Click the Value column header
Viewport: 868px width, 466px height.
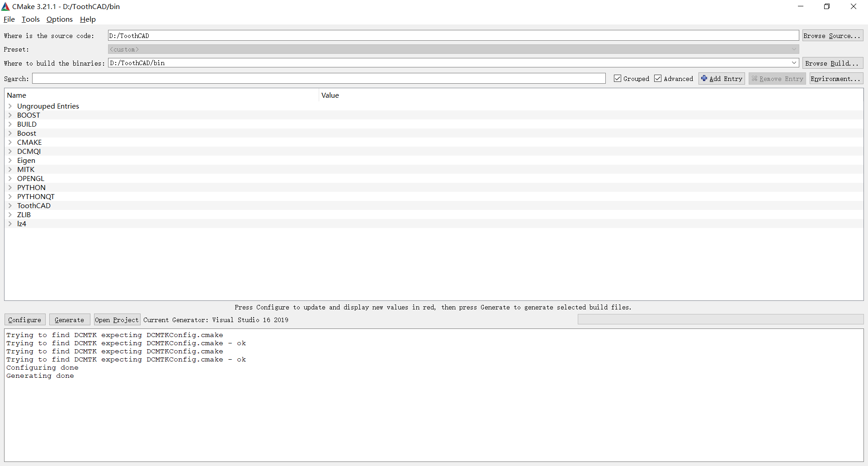click(591, 95)
